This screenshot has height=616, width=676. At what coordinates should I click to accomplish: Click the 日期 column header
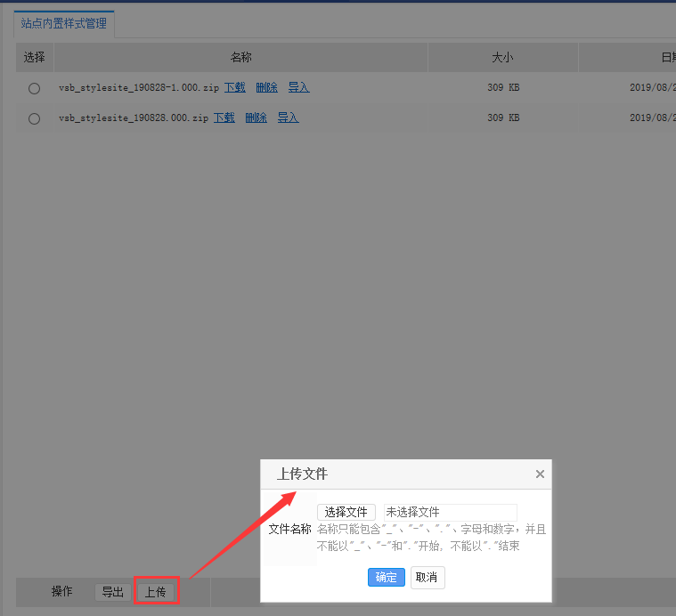click(666, 57)
